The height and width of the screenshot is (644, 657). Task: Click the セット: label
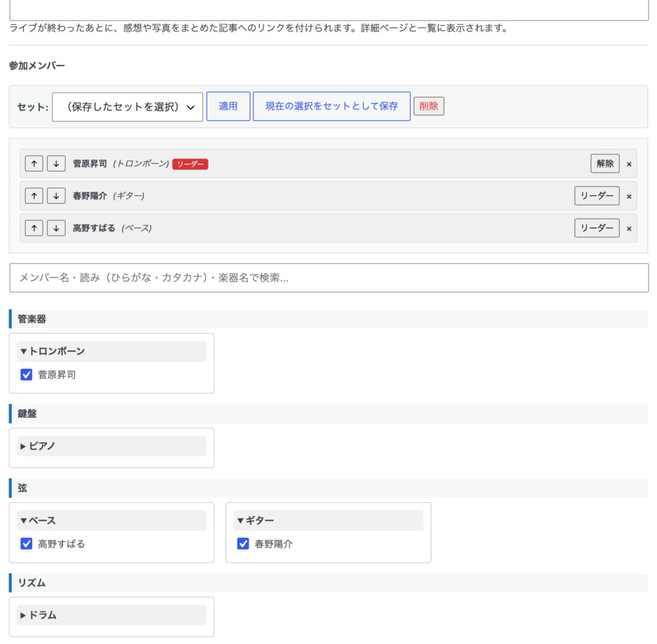pos(33,107)
